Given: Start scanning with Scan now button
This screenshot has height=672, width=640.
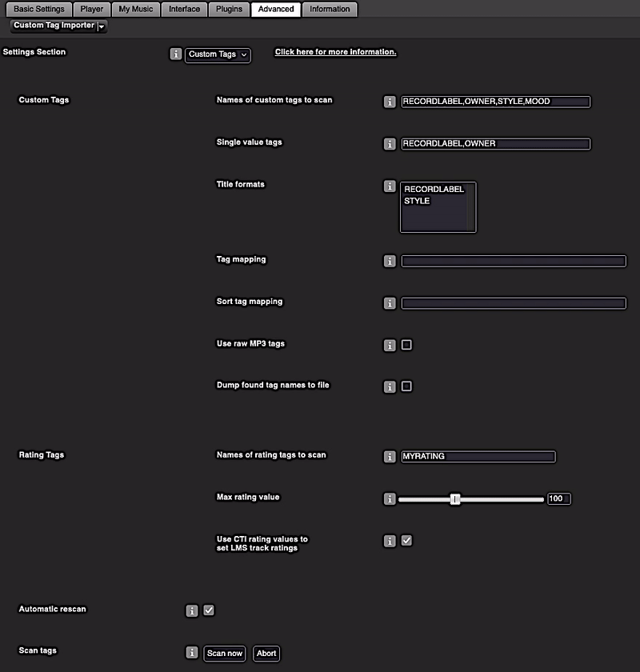Looking at the screenshot, I should pos(225,654).
